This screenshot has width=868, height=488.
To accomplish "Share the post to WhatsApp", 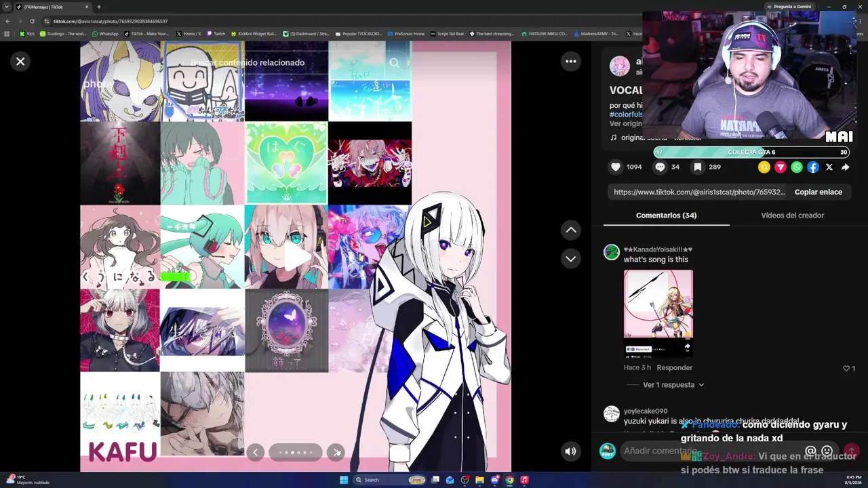I will point(797,167).
